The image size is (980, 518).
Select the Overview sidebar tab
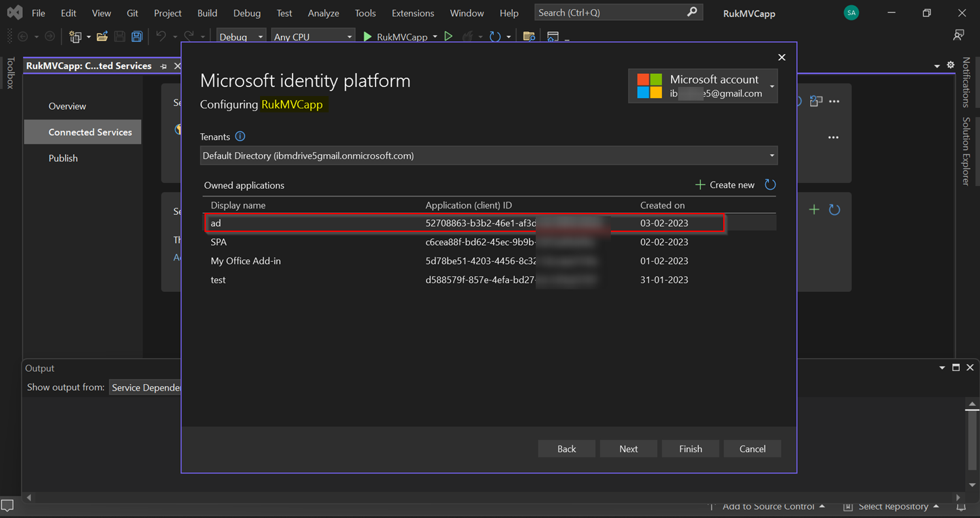67,106
